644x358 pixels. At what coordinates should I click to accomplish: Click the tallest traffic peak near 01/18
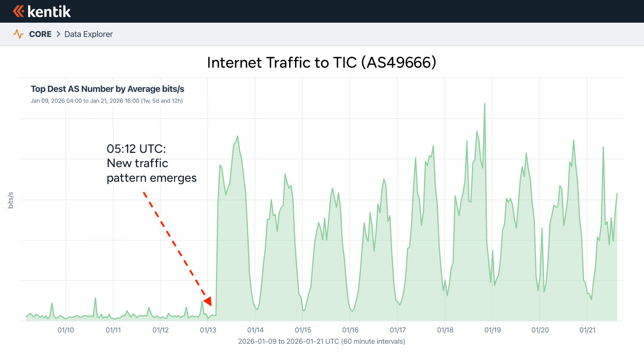pos(485,106)
